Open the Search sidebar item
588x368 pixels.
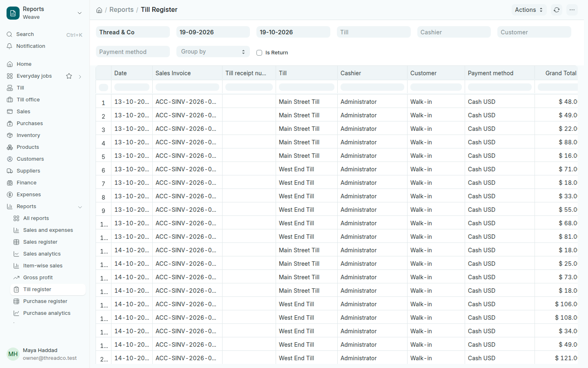pos(45,34)
